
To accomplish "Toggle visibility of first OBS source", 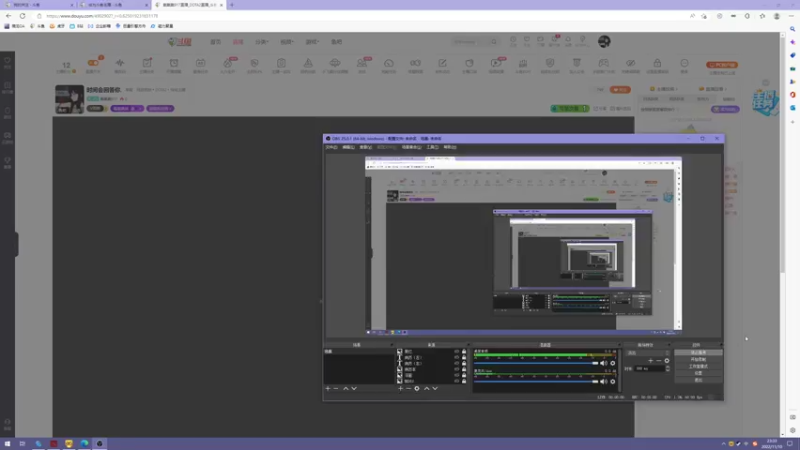I will click(x=457, y=352).
